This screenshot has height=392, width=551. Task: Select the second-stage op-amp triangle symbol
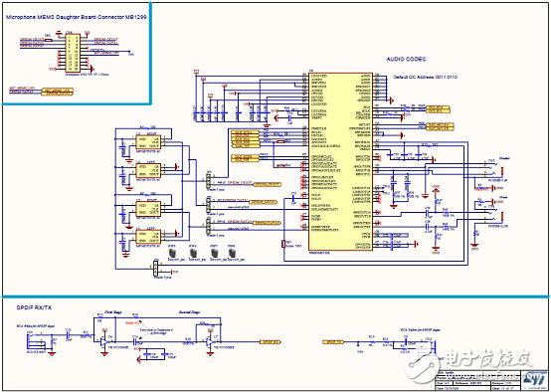click(210, 341)
